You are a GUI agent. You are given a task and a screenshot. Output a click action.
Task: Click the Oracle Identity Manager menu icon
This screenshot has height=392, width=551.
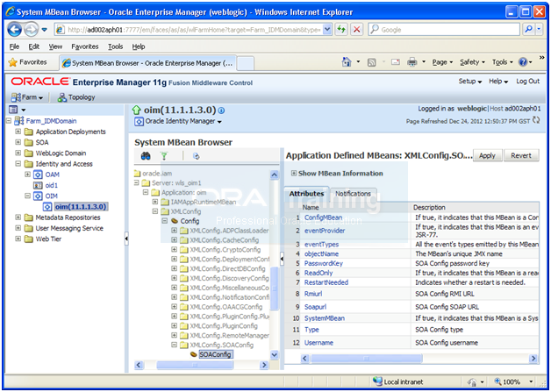pos(140,122)
